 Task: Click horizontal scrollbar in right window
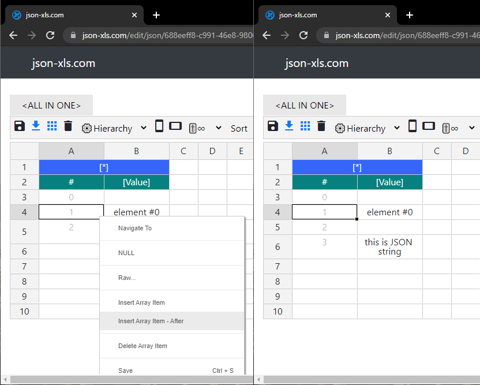click(372, 380)
